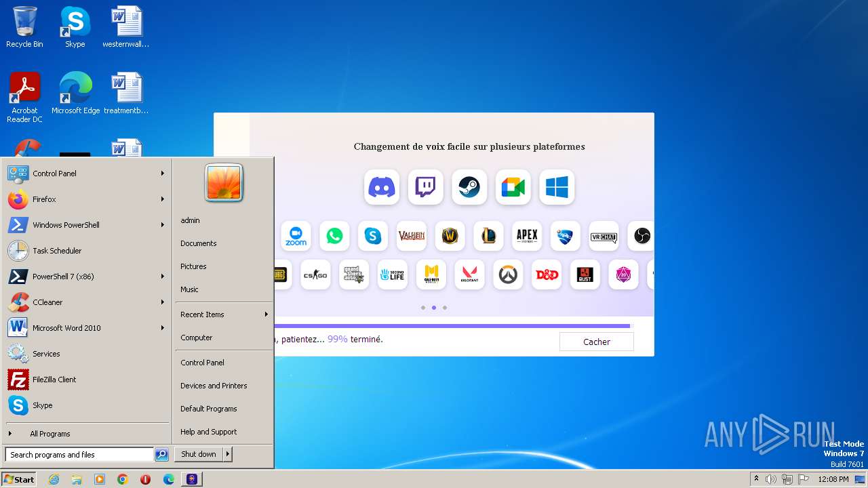Click the Cacher button in installer

pyautogui.click(x=597, y=342)
